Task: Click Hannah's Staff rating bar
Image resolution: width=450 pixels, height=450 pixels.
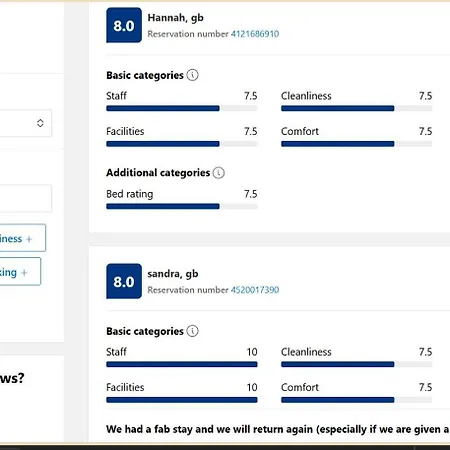Action: pos(182,108)
